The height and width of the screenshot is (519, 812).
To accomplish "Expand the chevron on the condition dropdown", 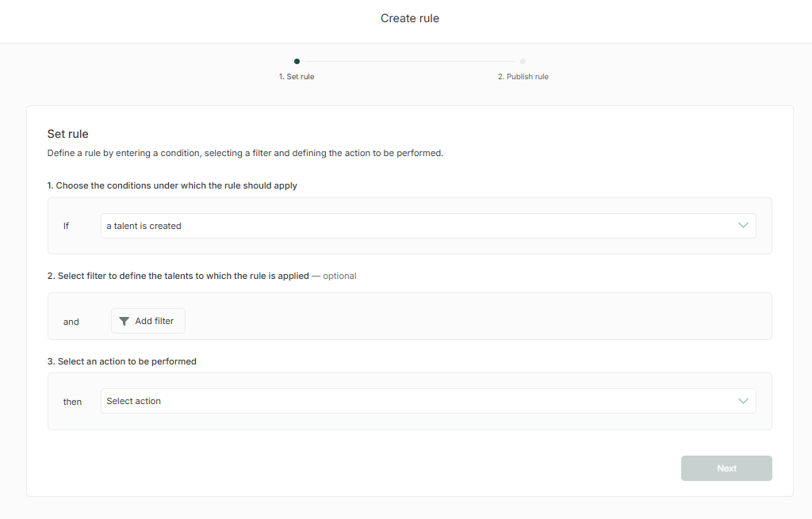I will [743, 226].
